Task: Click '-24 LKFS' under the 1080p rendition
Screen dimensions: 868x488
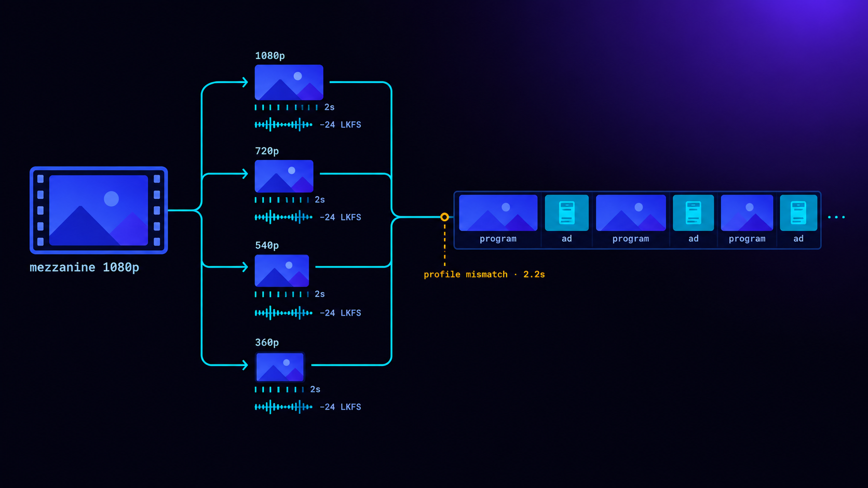Action: pos(341,125)
